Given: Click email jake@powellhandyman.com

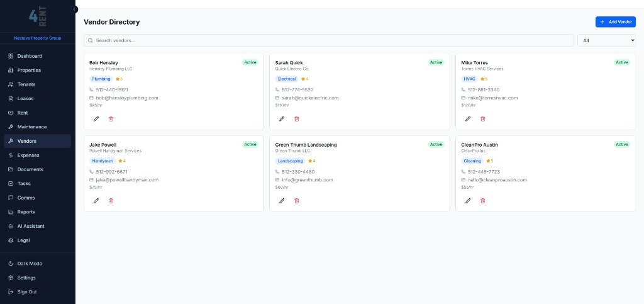Looking at the screenshot, I should click(x=127, y=180).
